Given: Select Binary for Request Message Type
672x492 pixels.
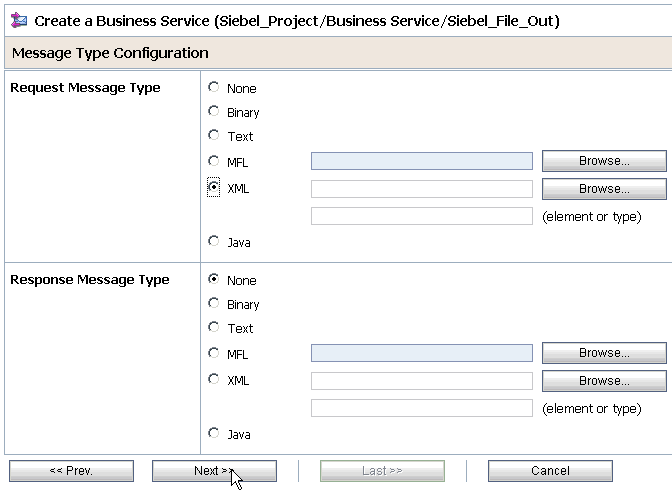Looking at the screenshot, I should click(213, 111).
